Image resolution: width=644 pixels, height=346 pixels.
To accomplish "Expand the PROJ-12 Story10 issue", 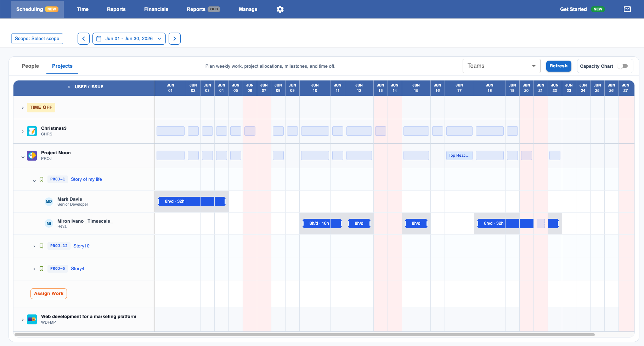I will coord(34,246).
